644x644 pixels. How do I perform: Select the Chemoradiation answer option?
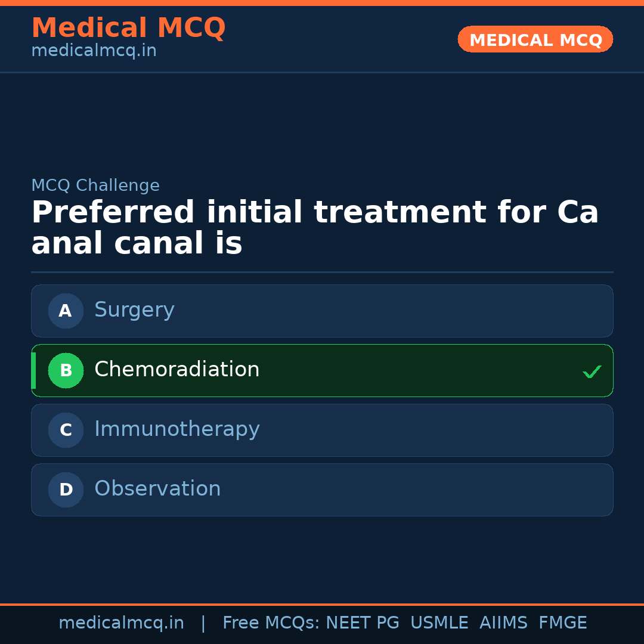[322, 370]
